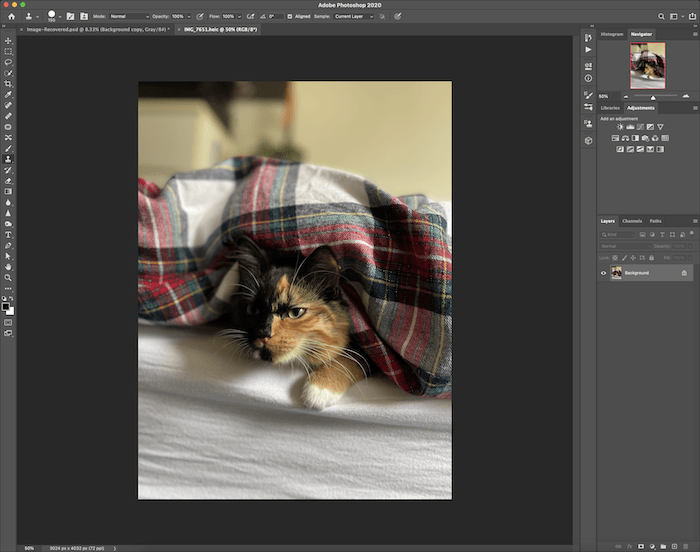Screen dimensions: 700x552
Task: Select the Rectangular Marquee tool
Action: tap(8, 51)
